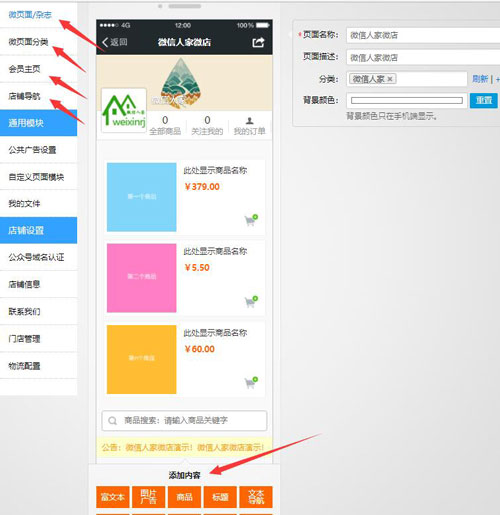Image resolution: width=500 pixels, height=515 pixels.
Task: Click the blue first product image
Action: [x=142, y=197]
